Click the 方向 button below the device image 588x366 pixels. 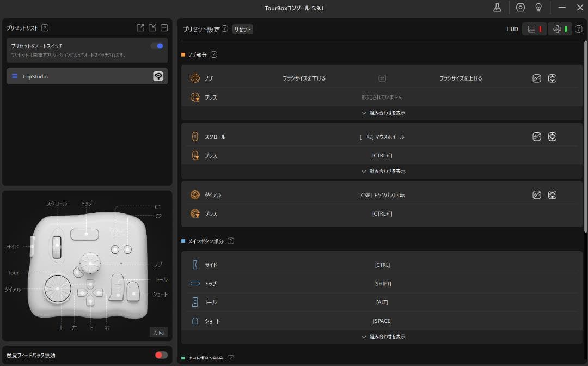click(158, 332)
